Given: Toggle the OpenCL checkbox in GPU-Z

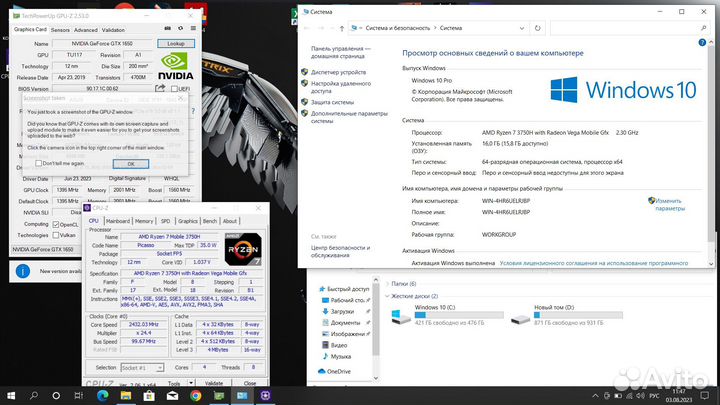Looking at the screenshot, I should coord(56,225).
